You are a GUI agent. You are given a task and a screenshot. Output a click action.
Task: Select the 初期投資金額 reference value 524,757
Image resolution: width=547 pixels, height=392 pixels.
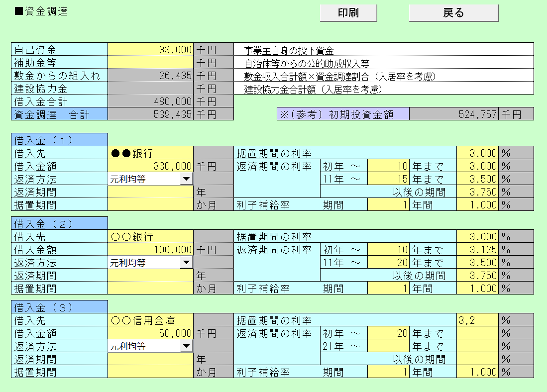coord(454,114)
